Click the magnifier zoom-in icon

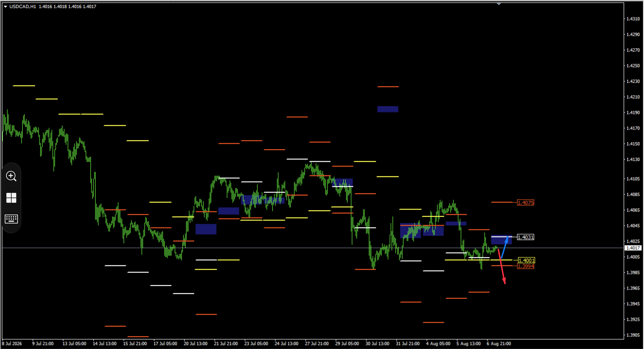point(11,176)
